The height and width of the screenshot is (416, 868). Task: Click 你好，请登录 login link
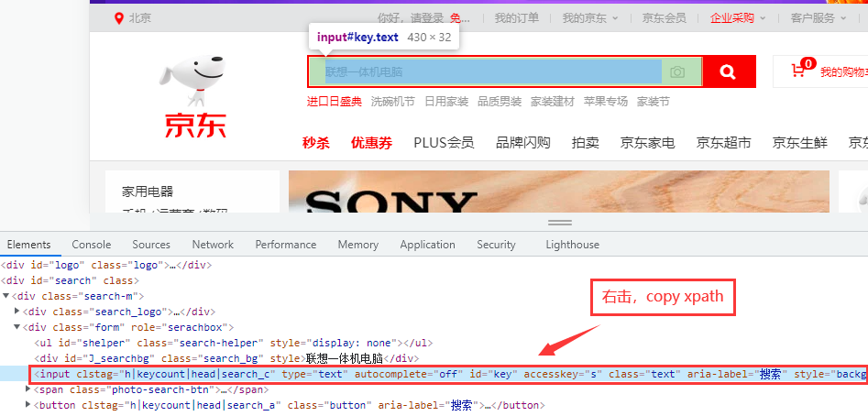pos(411,18)
